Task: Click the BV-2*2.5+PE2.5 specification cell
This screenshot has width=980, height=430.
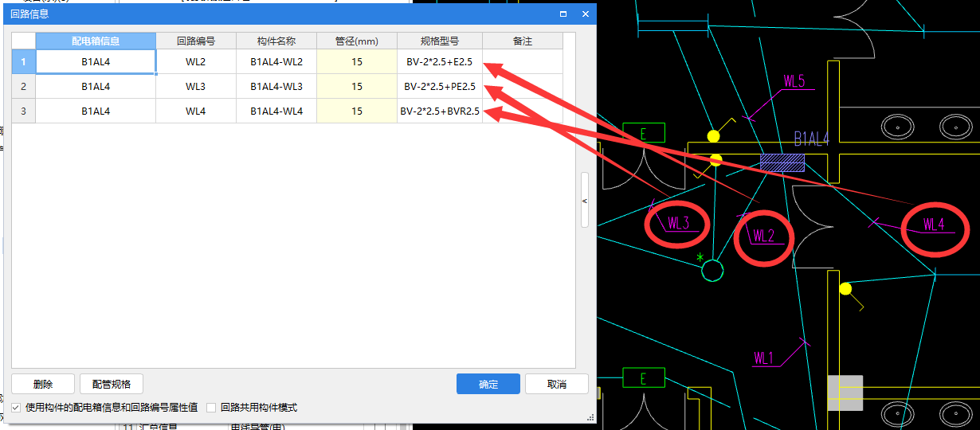Action: click(439, 87)
